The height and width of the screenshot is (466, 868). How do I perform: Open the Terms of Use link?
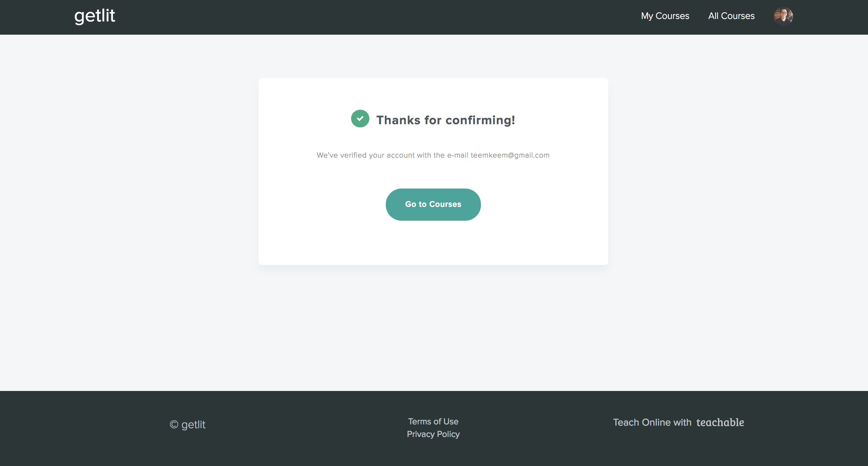[433, 422]
